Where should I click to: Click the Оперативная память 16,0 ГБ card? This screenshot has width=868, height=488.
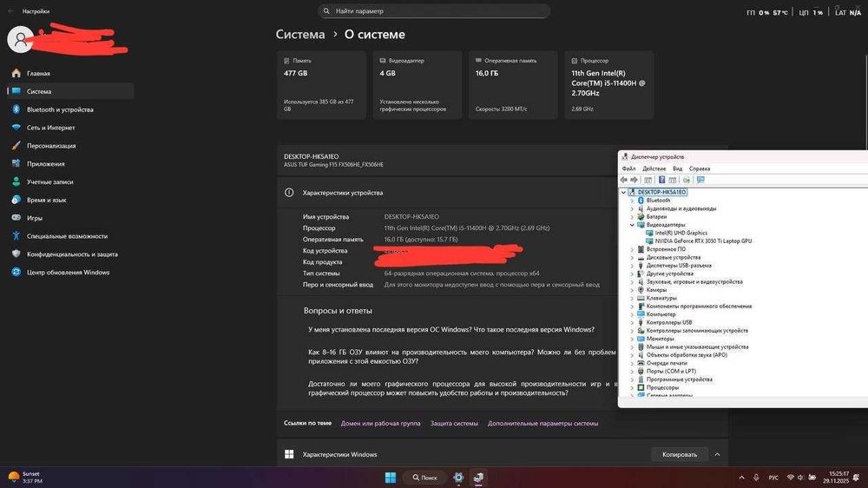point(513,85)
